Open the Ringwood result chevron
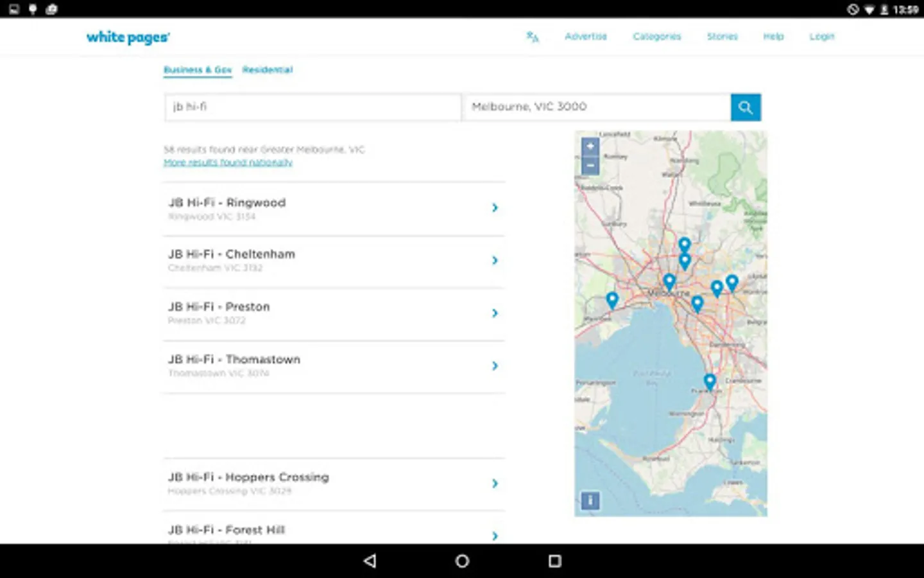Viewport: 924px width, 578px height. 495,207
